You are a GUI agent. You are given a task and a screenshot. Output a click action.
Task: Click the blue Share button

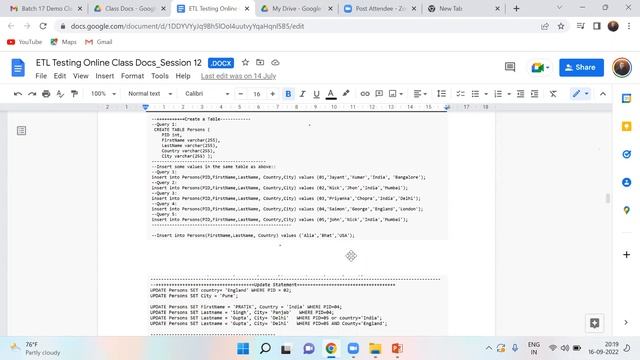pos(581,67)
